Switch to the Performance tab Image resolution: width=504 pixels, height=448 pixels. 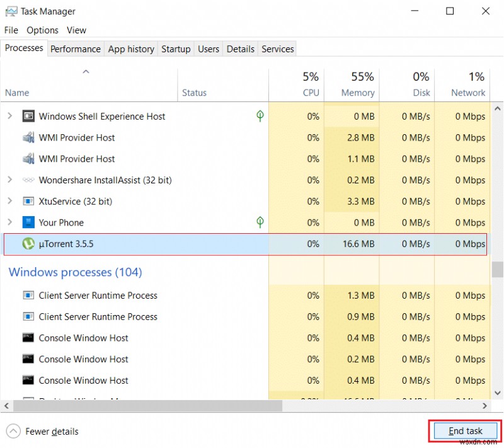pyautogui.click(x=75, y=49)
